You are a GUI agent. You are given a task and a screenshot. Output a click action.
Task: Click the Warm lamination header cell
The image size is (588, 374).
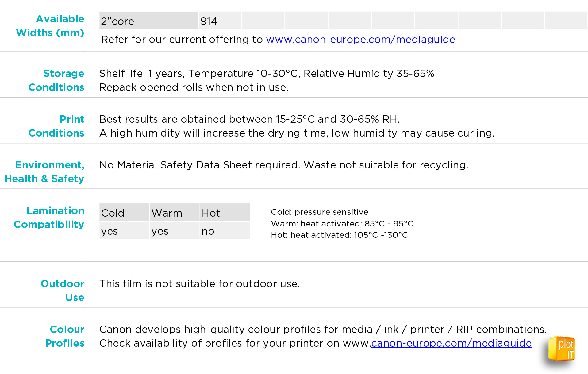click(x=175, y=212)
